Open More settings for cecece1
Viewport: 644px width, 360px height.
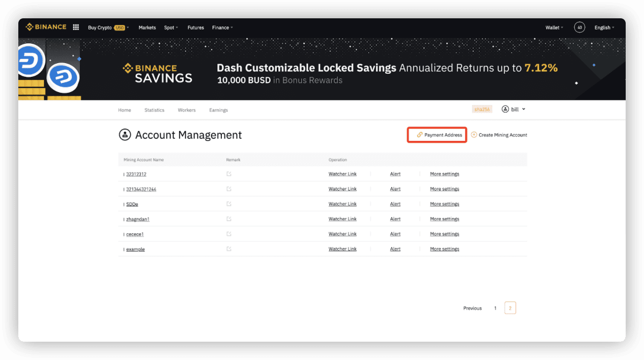(x=445, y=234)
